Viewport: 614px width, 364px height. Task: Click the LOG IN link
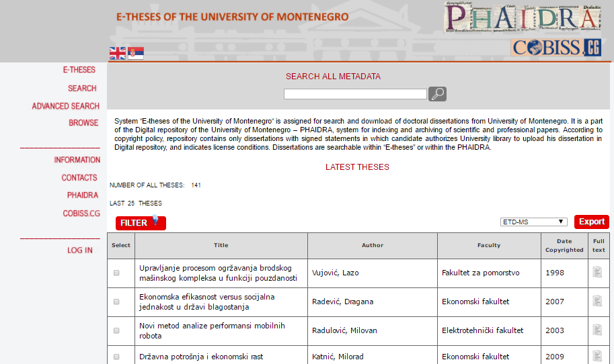pos(80,251)
